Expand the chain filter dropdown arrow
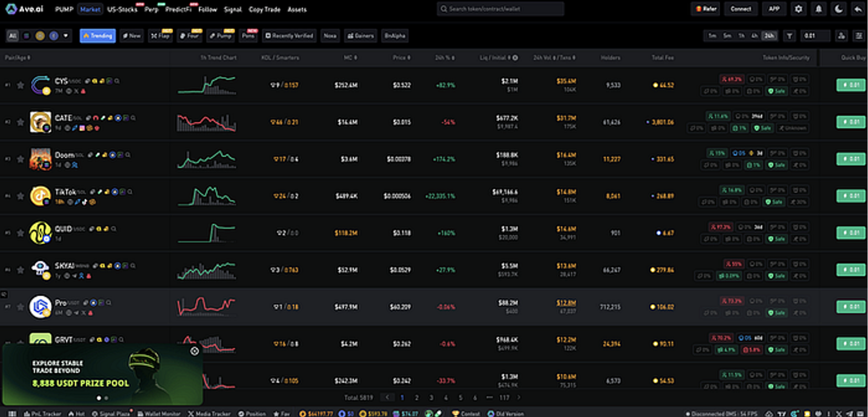 65,36
